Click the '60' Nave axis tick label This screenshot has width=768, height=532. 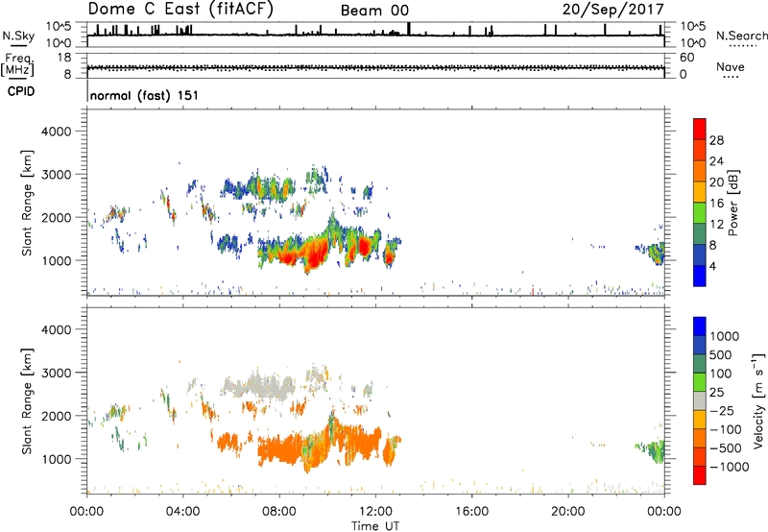coord(687,58)
